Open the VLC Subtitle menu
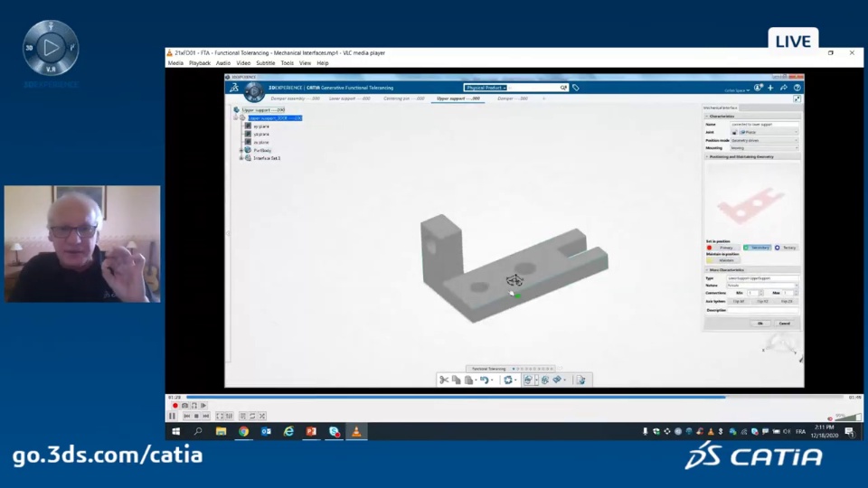Screen dimensions: 868x488 tap(266, 63)
